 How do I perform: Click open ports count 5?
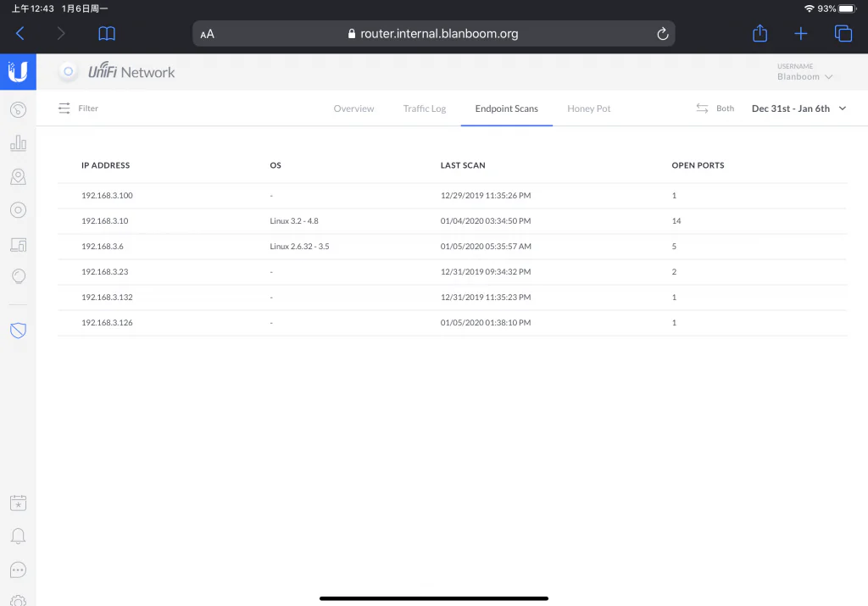[x=674, y=247]
